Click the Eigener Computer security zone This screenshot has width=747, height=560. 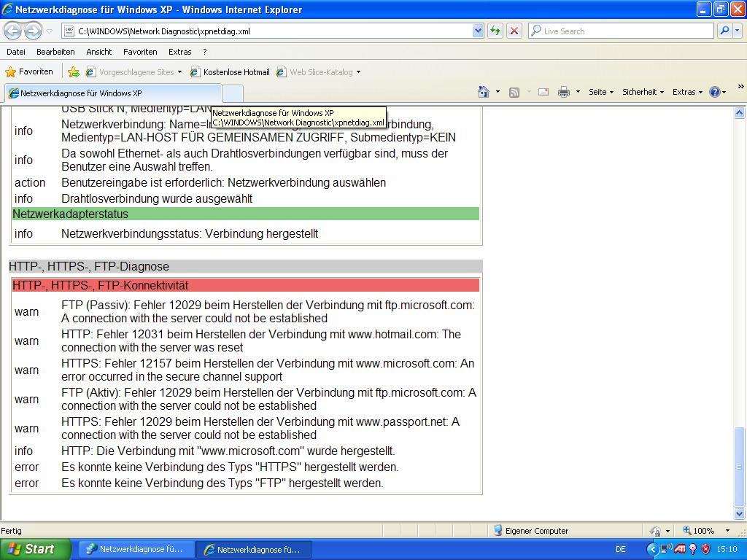coord(531,531)
